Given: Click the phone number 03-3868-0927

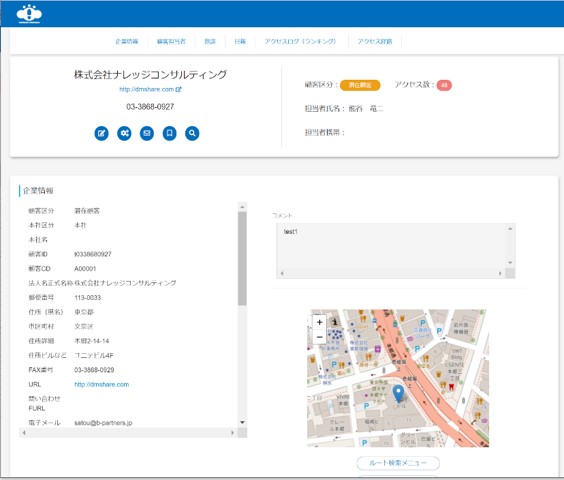Looking at the screenshot, I should click(150, 107).
